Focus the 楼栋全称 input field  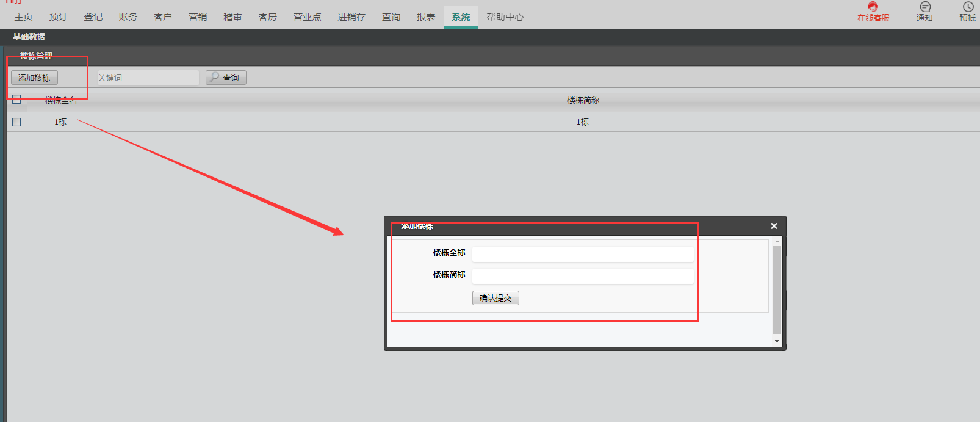(x=583, y=253)
